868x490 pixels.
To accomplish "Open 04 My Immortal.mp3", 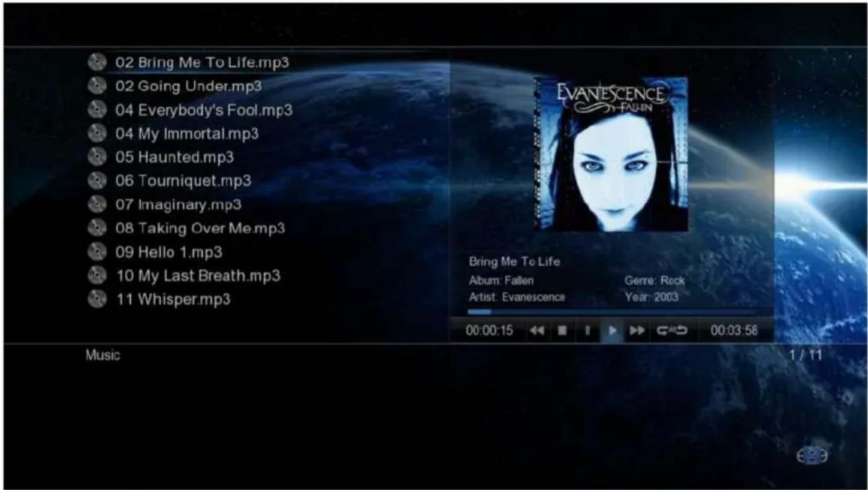I will click(x=187, y=133).
